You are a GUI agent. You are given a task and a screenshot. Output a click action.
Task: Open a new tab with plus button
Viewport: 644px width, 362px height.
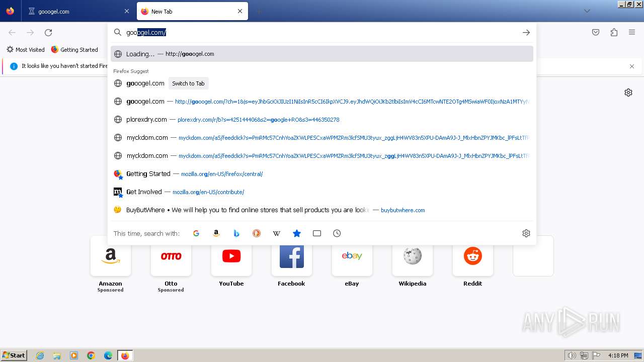point(259,11)
